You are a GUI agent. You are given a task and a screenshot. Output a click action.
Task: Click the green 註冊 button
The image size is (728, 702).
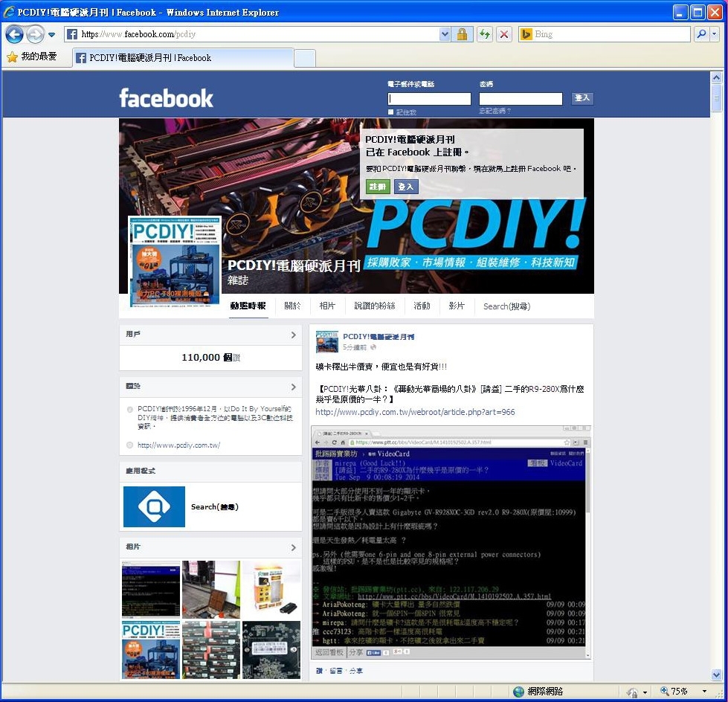click(x=378, y=187)
